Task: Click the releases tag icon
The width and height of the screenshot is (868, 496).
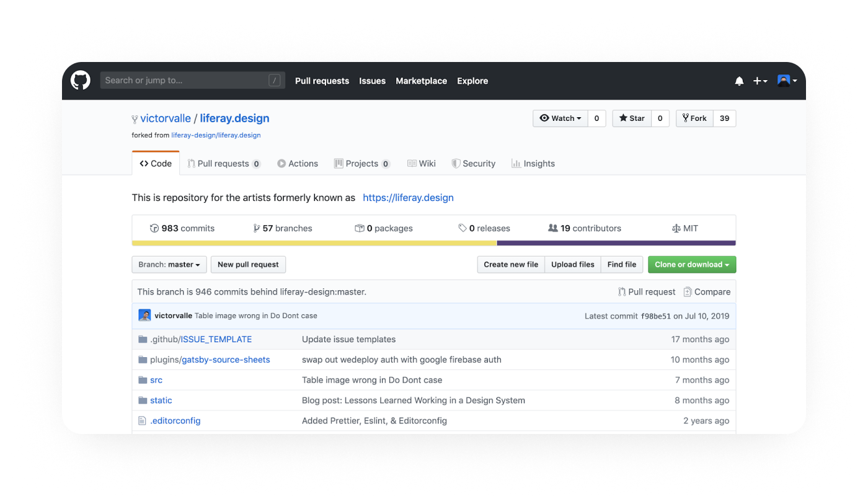Action: tap(461, 228)
